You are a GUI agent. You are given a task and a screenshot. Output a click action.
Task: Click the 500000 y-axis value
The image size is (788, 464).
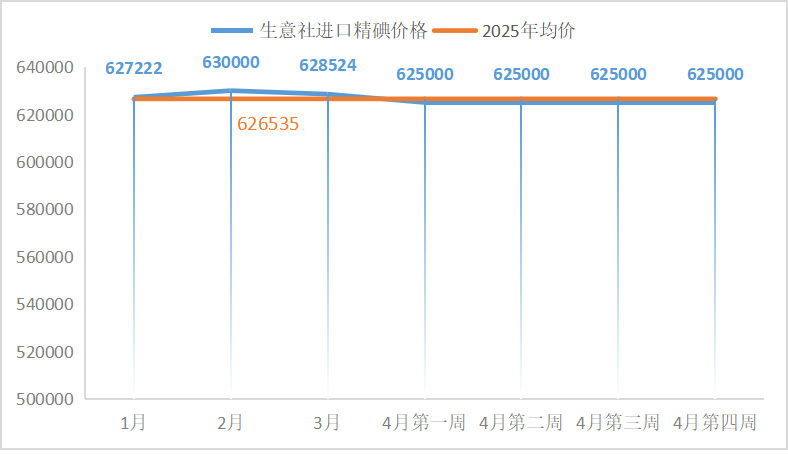(45, 400)
